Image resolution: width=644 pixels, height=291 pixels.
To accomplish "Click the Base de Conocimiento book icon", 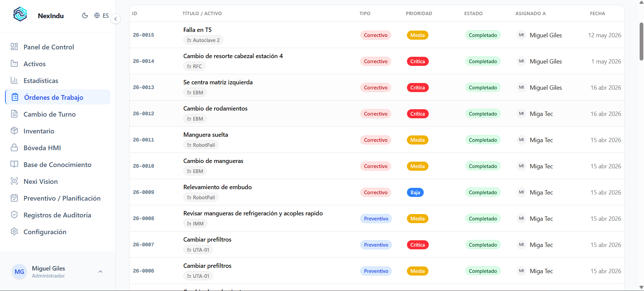I will pyautogui.click(x=14, y=164).
